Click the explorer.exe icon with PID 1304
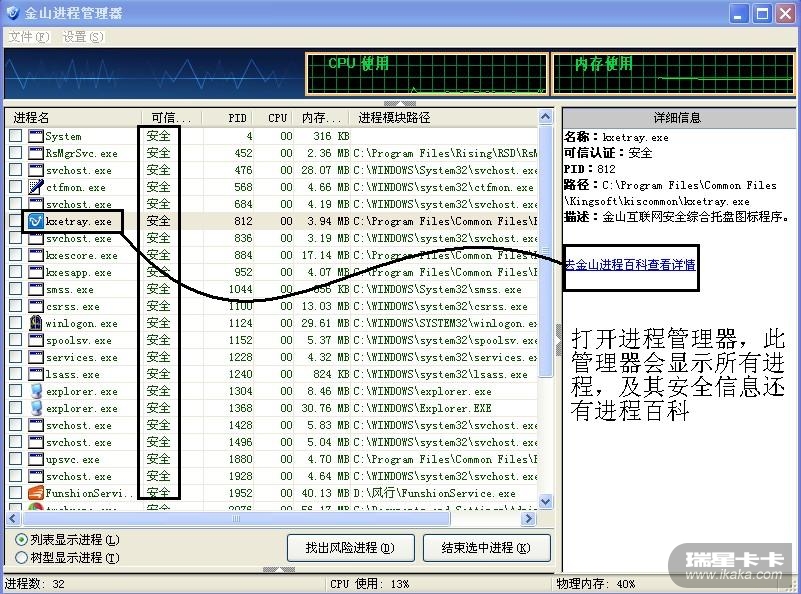801x594 pixels. pyautogui.click(x=36, y=391)
